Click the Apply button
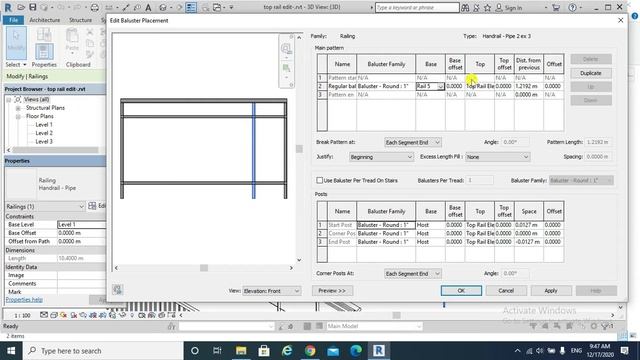 pos(551,291)
